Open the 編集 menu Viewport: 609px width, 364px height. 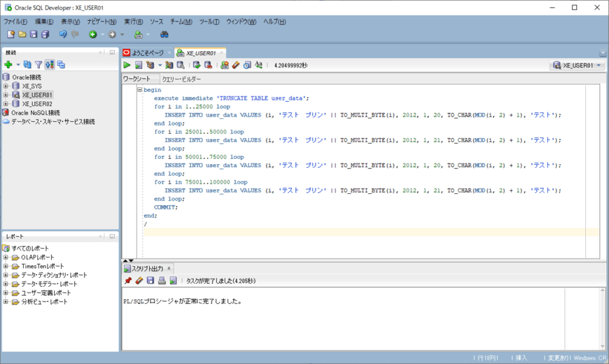(44, 22)
